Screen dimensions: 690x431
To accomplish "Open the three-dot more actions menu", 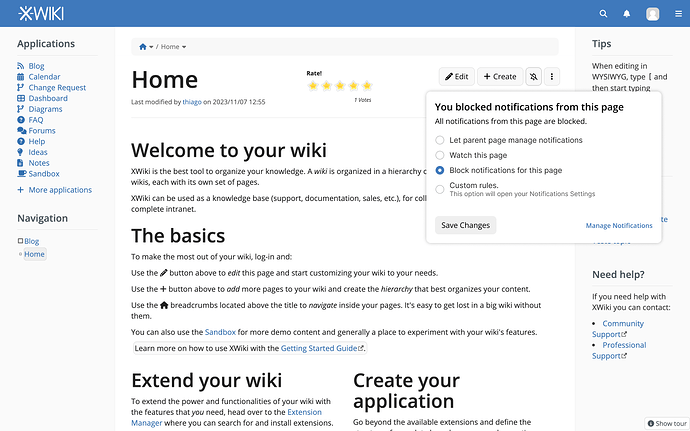I will click(x=553, y=76).
